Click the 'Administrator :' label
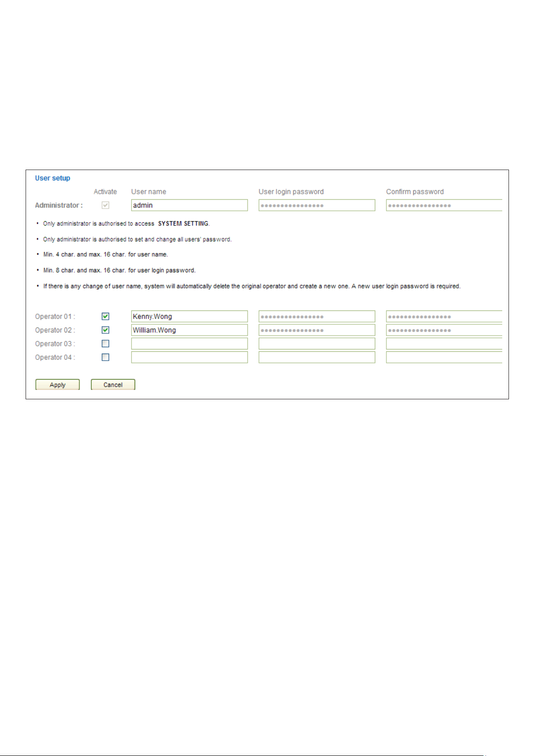535x756 pixels. pos(59,205)
